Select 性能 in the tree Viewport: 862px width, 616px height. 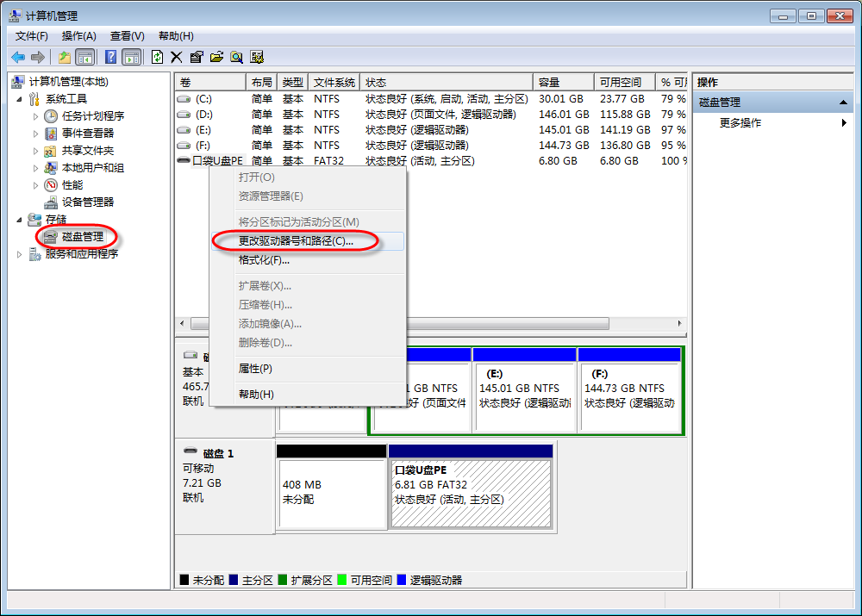tap(72, 184)
